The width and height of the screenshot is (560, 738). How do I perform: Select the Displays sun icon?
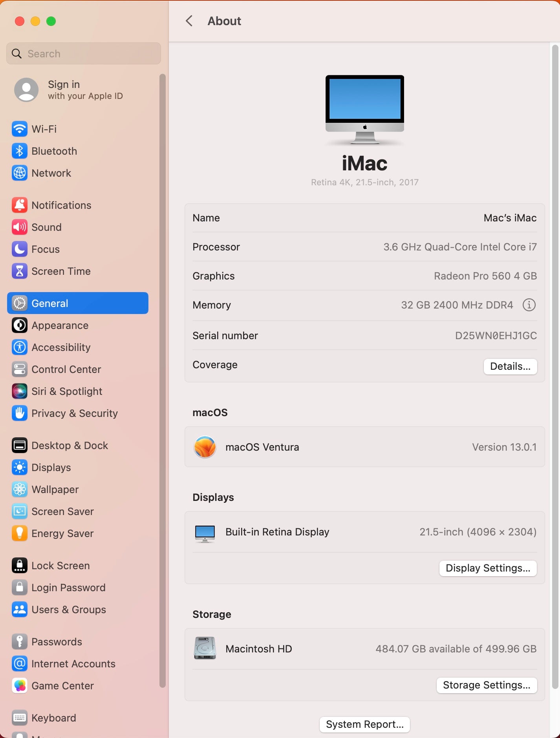[20, 467]
